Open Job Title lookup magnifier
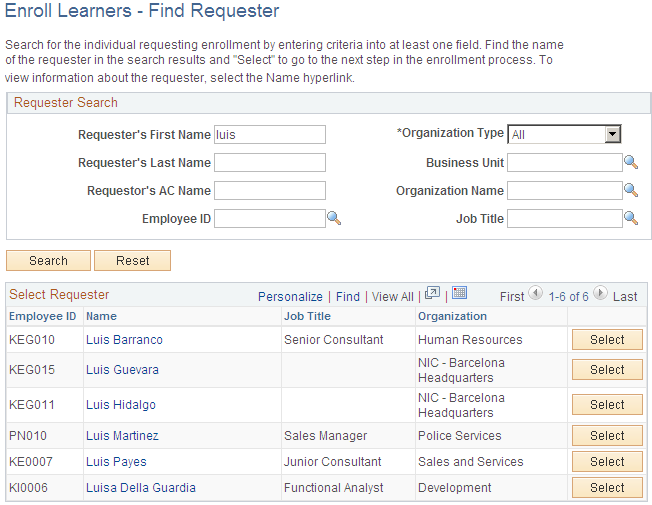This screenshot has width=652, height=505. coord(631,218)
